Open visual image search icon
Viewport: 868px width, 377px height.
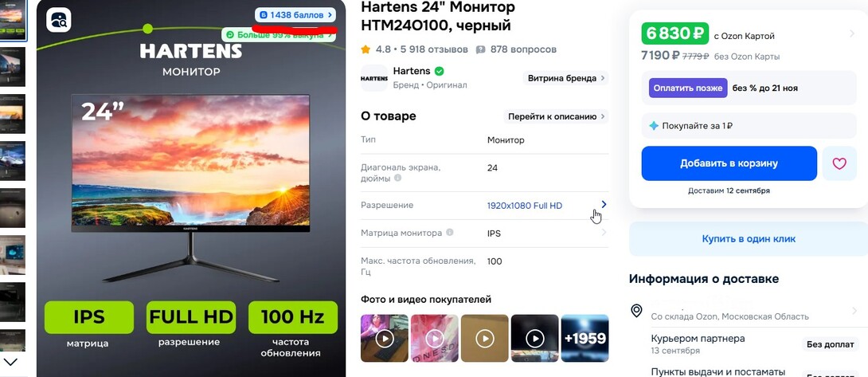(x=59, y=20)
